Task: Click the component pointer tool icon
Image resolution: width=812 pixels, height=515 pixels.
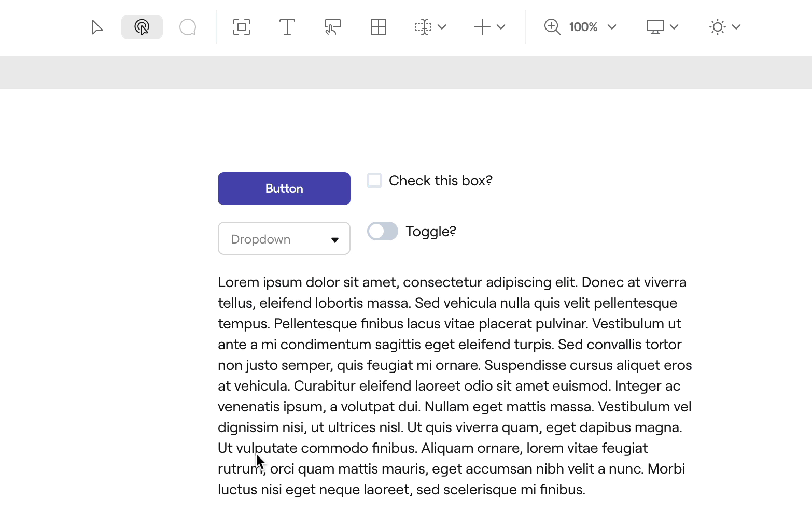Action: (x=332, y=27)
